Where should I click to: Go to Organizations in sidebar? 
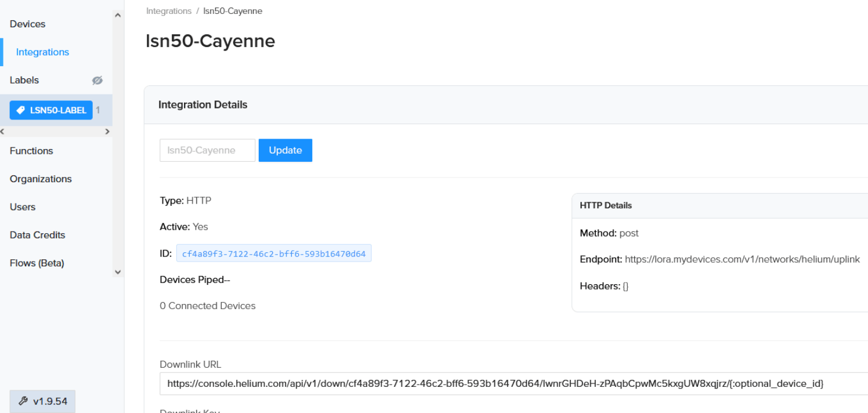pos(41,179)
